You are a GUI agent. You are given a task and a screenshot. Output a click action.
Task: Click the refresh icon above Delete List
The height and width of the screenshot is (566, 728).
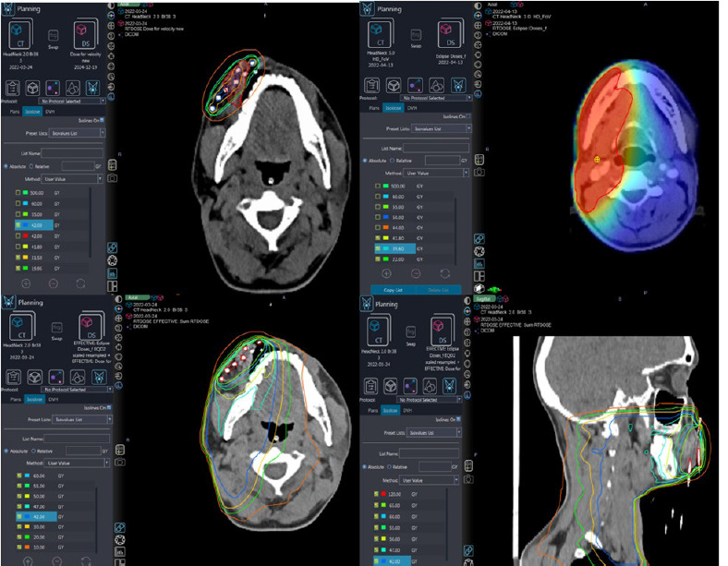point(445,273)
